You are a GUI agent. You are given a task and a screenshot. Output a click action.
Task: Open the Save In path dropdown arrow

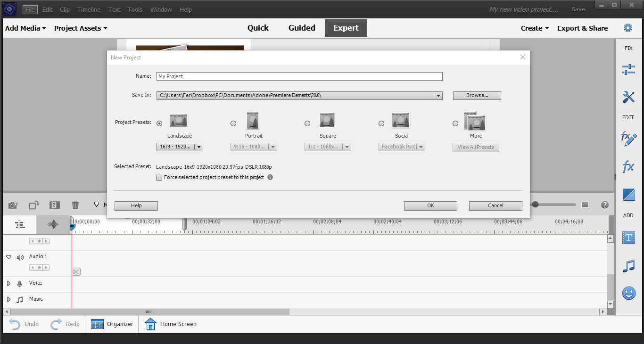(438, 96)
